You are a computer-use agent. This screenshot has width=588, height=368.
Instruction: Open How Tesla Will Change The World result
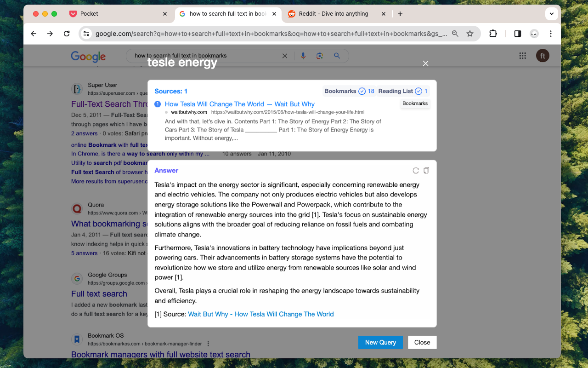240,104
